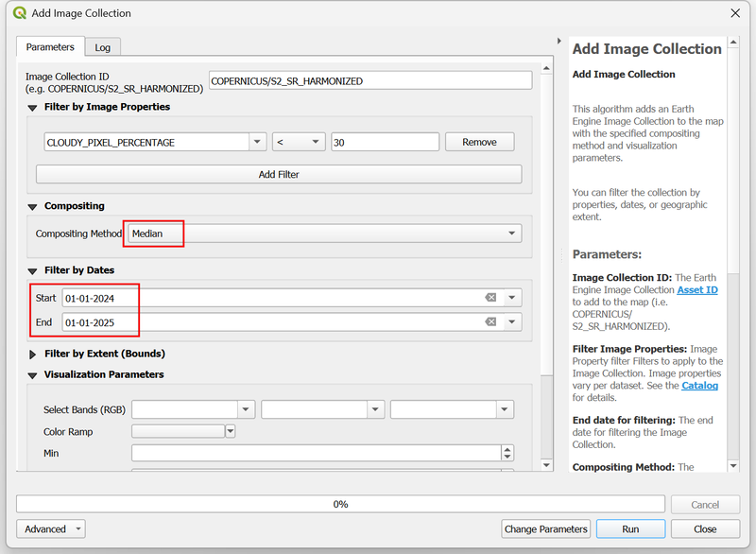756x554 pixels.
Task: Select the Parameters tab
Action: coord(50,47)
